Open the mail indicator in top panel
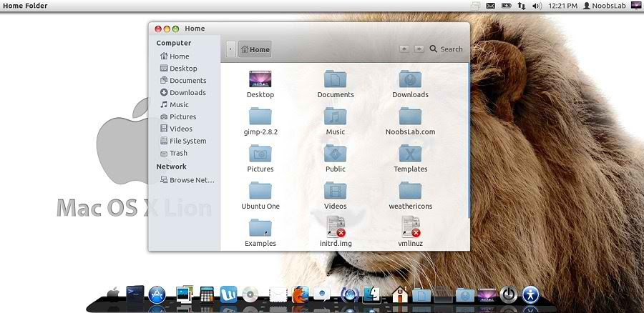 490,6
